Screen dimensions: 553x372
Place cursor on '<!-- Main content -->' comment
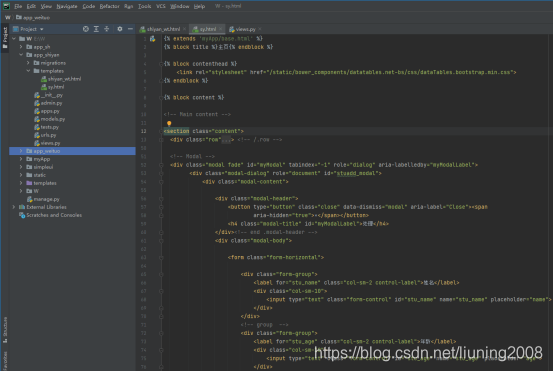(x=197, y=114)
